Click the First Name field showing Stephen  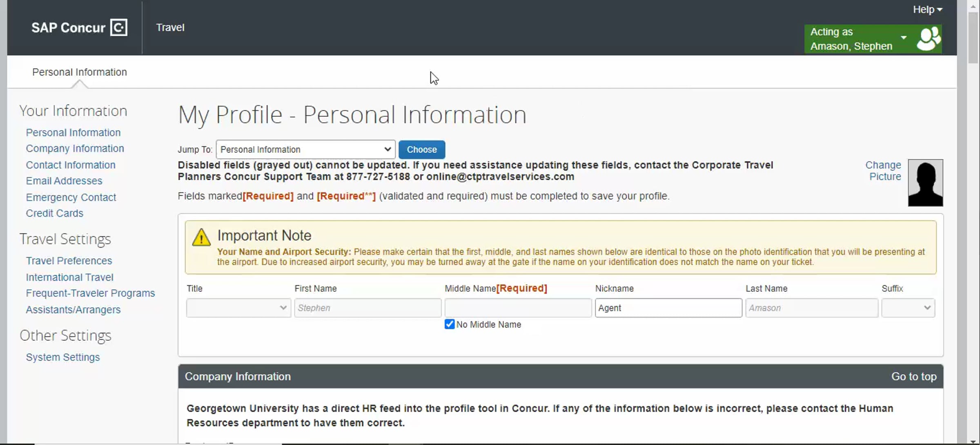click(x=367, y=308)
